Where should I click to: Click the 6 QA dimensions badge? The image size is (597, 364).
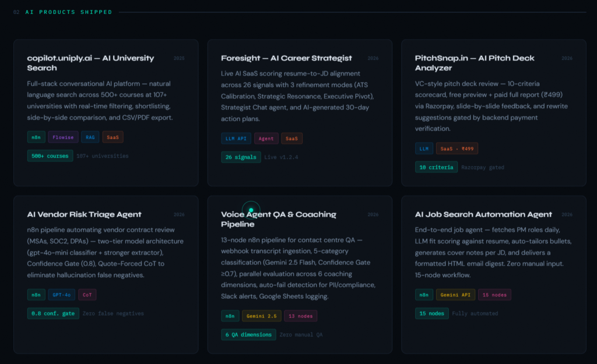[248, 335]
